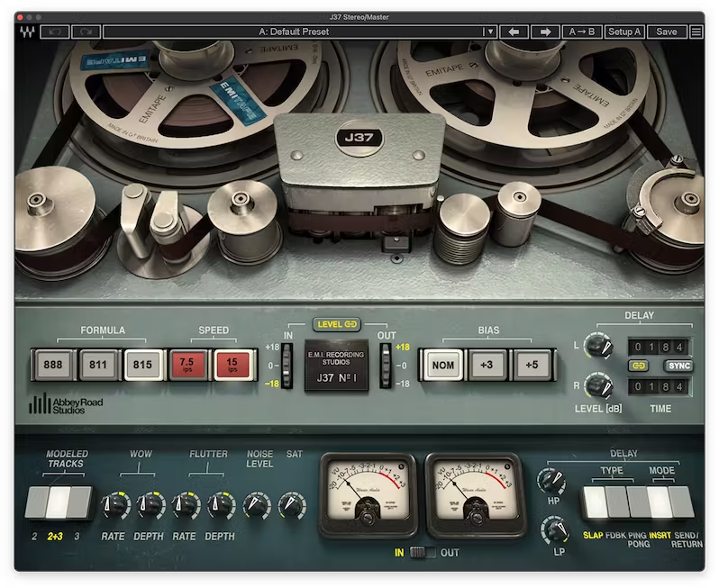Set tape speed to 7.5 ips
Viewport: 719px width, 588px height.
[187, 365]
